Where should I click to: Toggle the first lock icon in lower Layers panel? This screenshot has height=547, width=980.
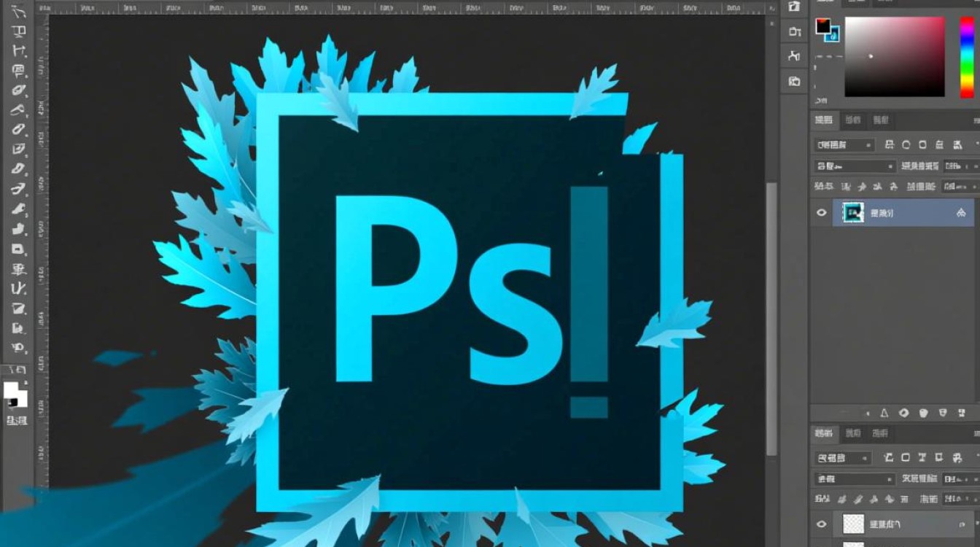coord(844,500)
